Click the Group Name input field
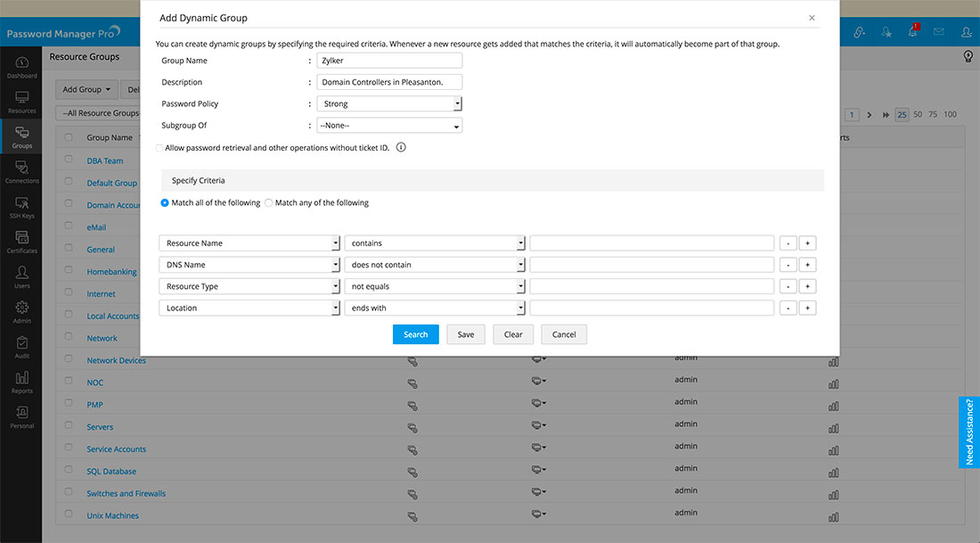 click(389, 61)
